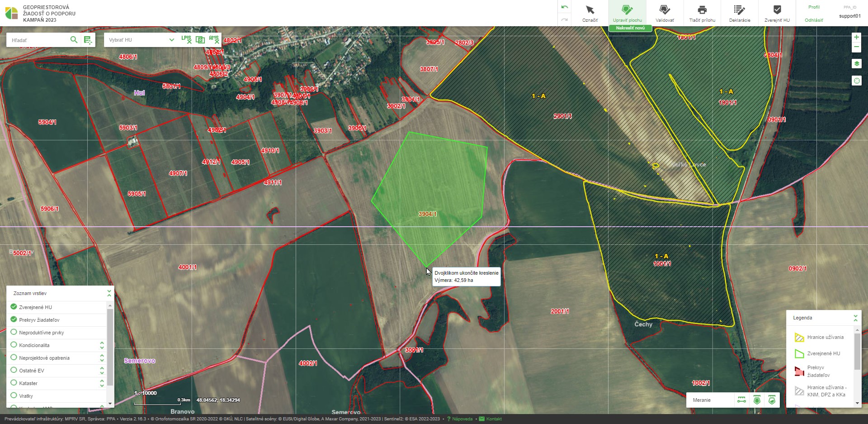
Task: Select the distance measuring tool
Action: pyautogui.click(x=741, y=400)
